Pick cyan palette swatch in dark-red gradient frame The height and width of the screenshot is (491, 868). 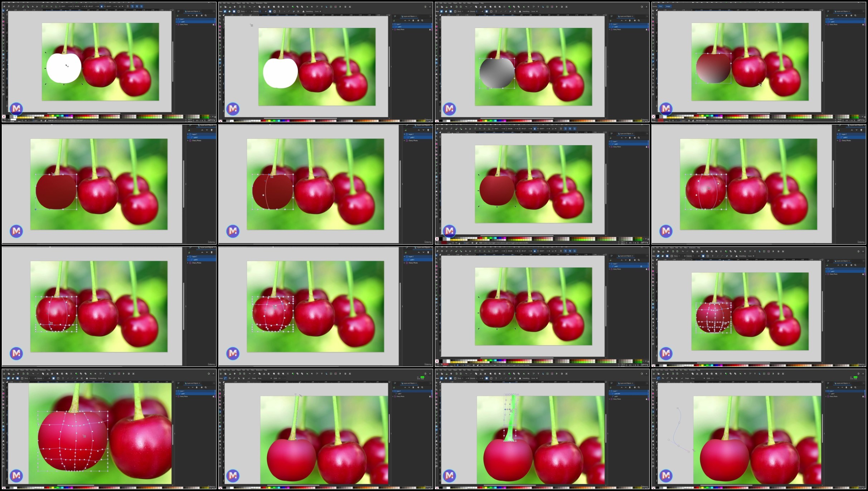pos(712,116)
